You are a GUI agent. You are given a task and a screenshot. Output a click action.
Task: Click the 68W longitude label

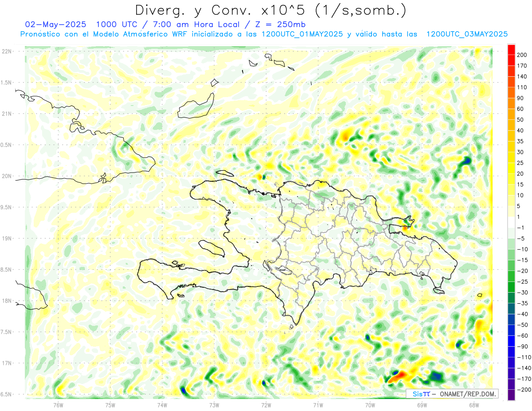point(473,405)
